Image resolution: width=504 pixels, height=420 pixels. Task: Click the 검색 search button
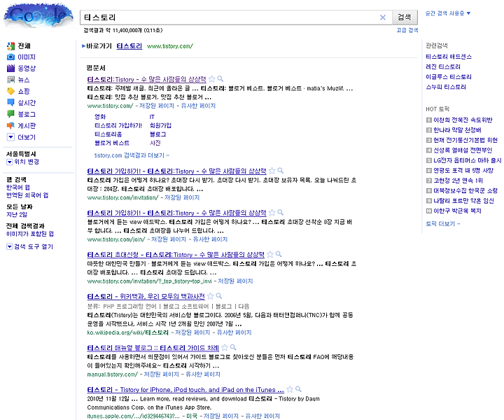(405, 17)
